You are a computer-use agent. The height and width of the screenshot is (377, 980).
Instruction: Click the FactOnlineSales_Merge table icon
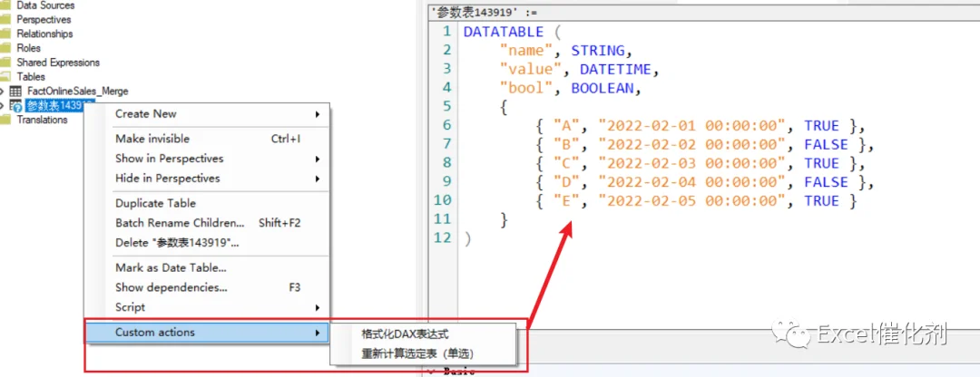(16, 92)
